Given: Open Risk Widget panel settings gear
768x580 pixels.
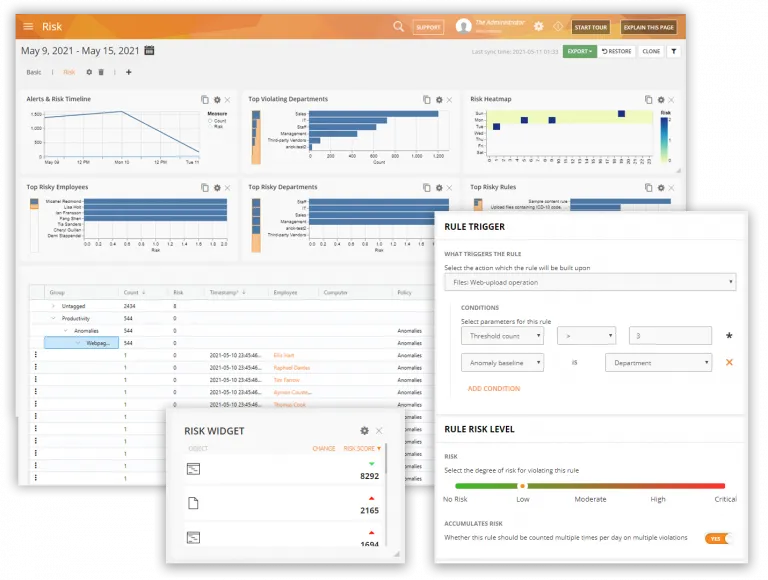Looking at the screenshot, I should (364, 431).
